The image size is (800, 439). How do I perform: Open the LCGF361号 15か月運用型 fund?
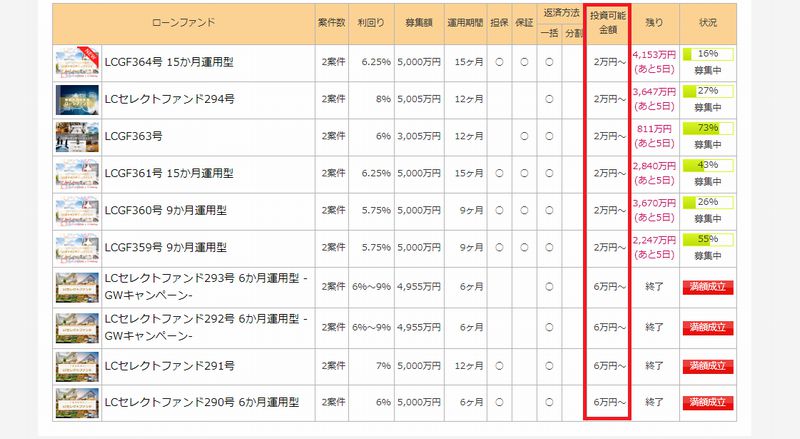pyautogui.click(x=169, y=174)
